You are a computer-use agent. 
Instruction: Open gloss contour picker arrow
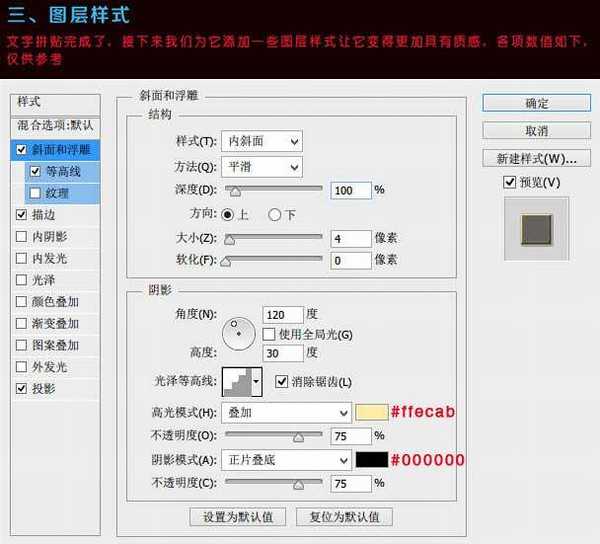256,381
